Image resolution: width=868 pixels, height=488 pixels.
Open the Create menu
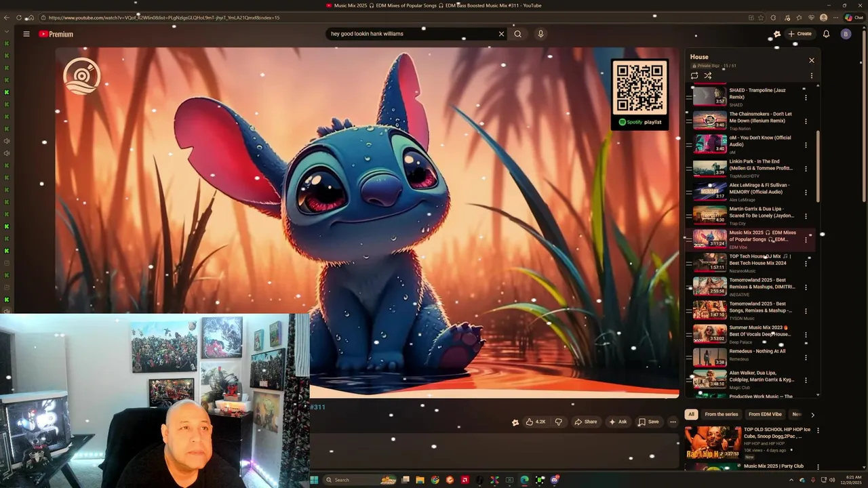(x=800, y=34)
